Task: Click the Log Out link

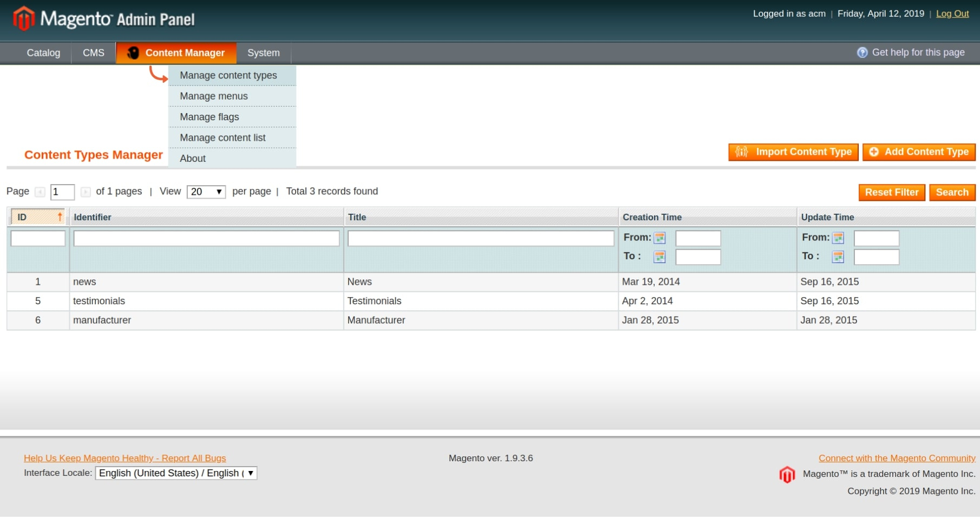Action: click(x=952, y=14)
